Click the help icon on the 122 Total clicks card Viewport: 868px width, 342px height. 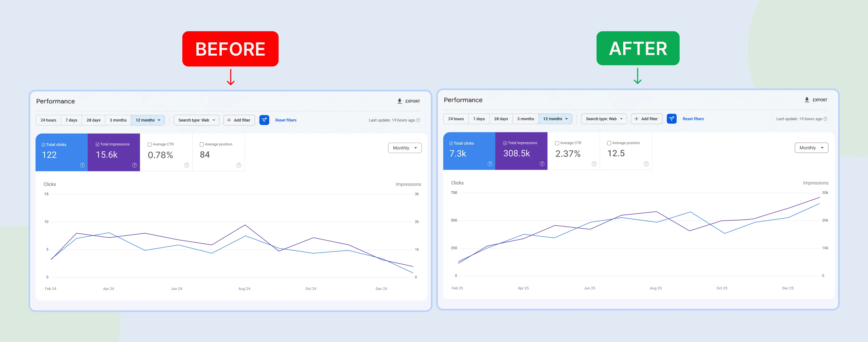(x=82, y=165)
